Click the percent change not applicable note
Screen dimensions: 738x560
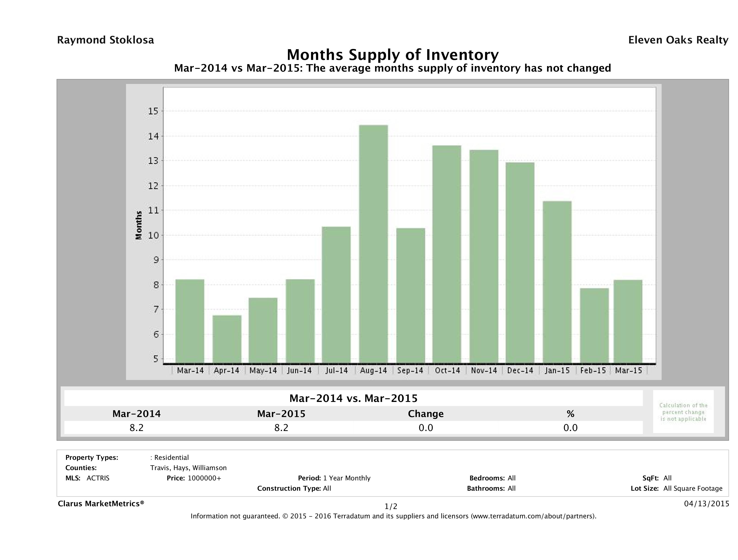click(683, 412)
